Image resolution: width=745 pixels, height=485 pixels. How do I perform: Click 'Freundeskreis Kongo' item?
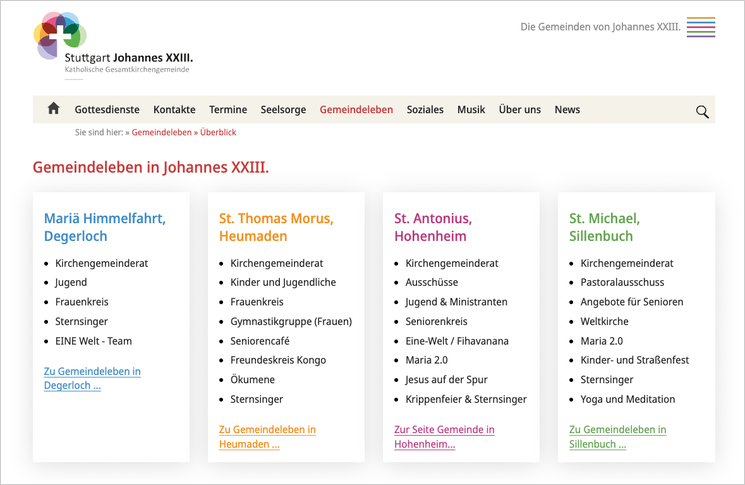(278, 360)
